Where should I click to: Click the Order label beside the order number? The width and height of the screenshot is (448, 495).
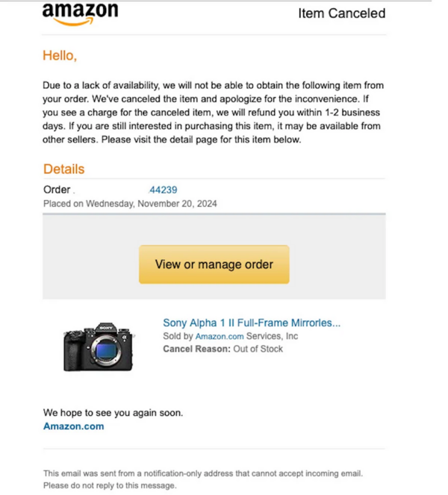click(57, 190)
